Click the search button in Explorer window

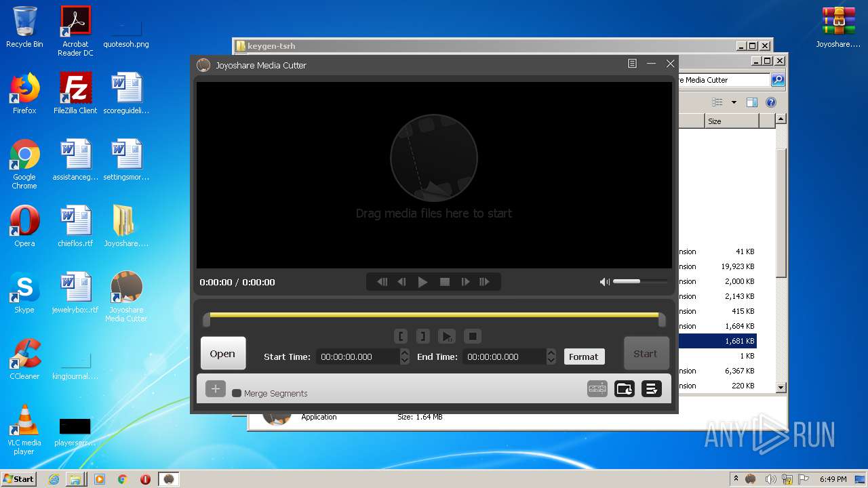point(778,80)
